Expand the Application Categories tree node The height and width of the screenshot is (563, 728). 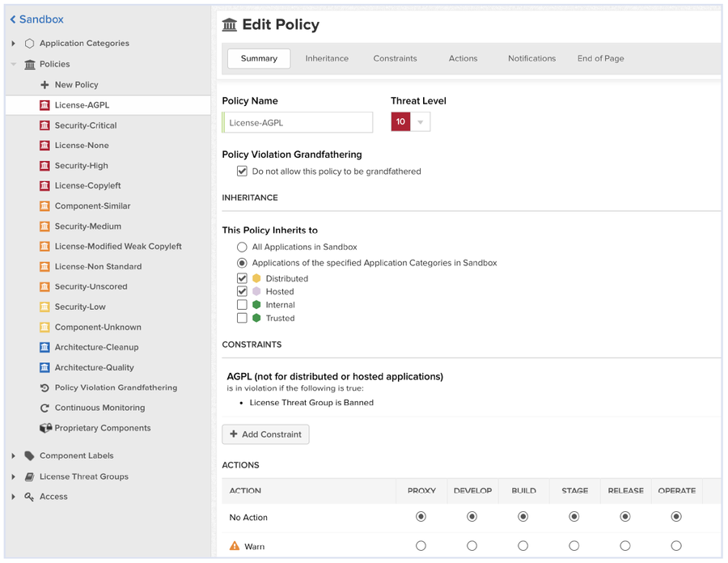click(x=14, y=44)
